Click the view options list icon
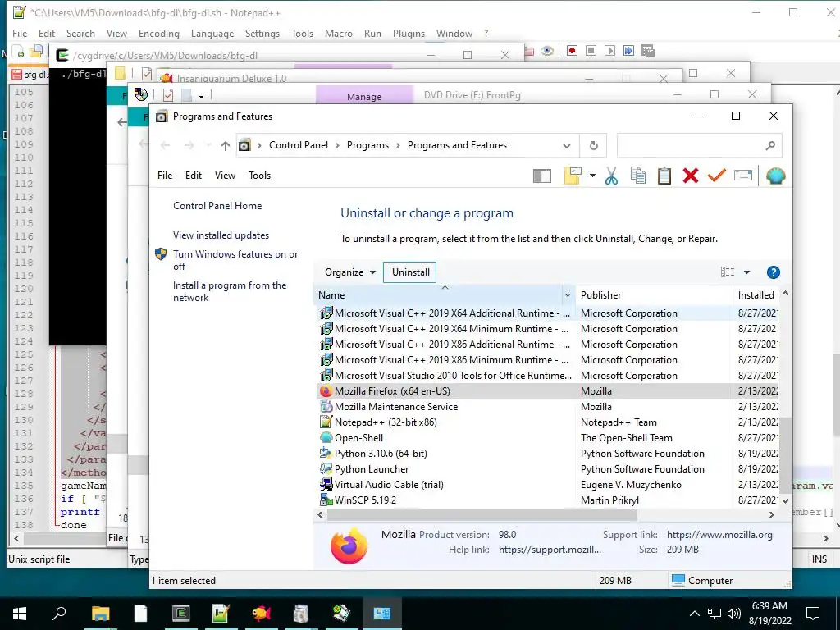Screen dimensions: 840x630 728,272
